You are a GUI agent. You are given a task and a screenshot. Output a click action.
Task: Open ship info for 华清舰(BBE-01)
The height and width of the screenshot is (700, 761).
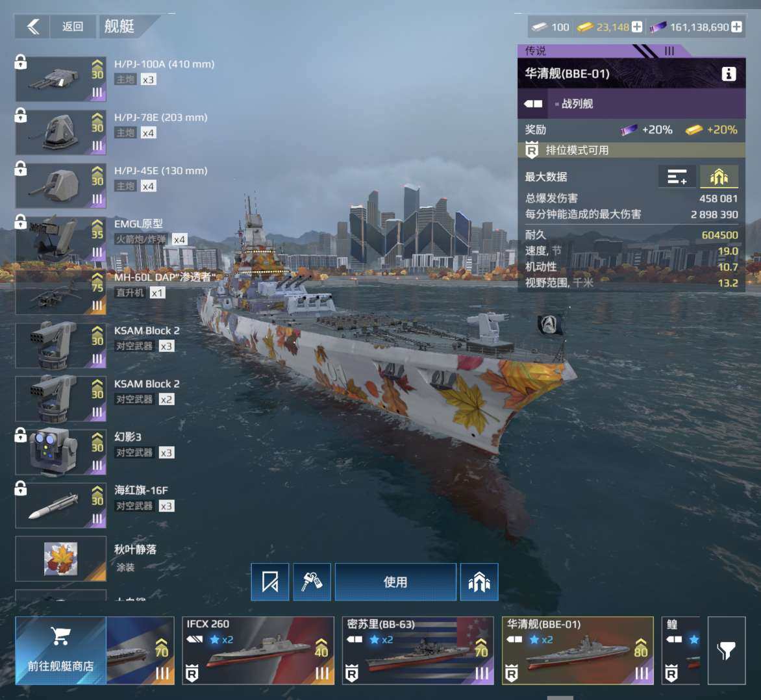point(728,74)
